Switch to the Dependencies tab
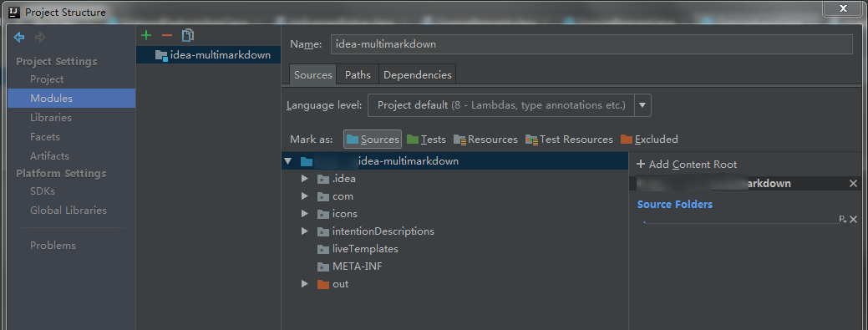Viewport: 868px width, 330px height. coord(418,74)
